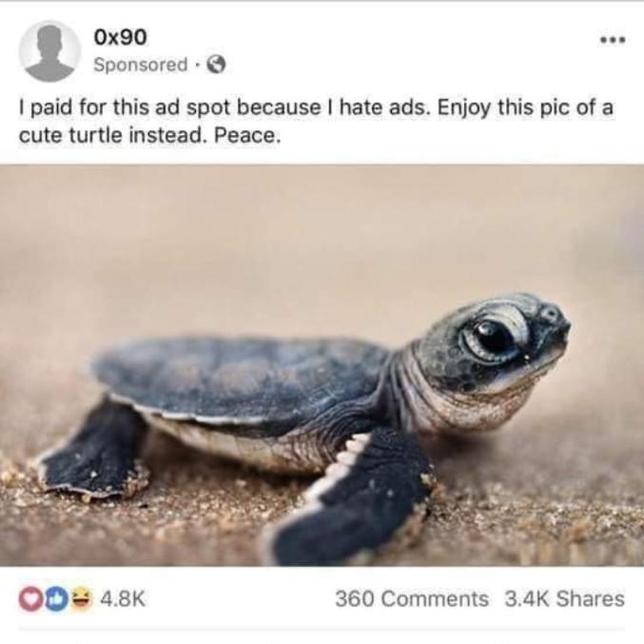Open the post options three-dot menu

[x=609, y=43]
